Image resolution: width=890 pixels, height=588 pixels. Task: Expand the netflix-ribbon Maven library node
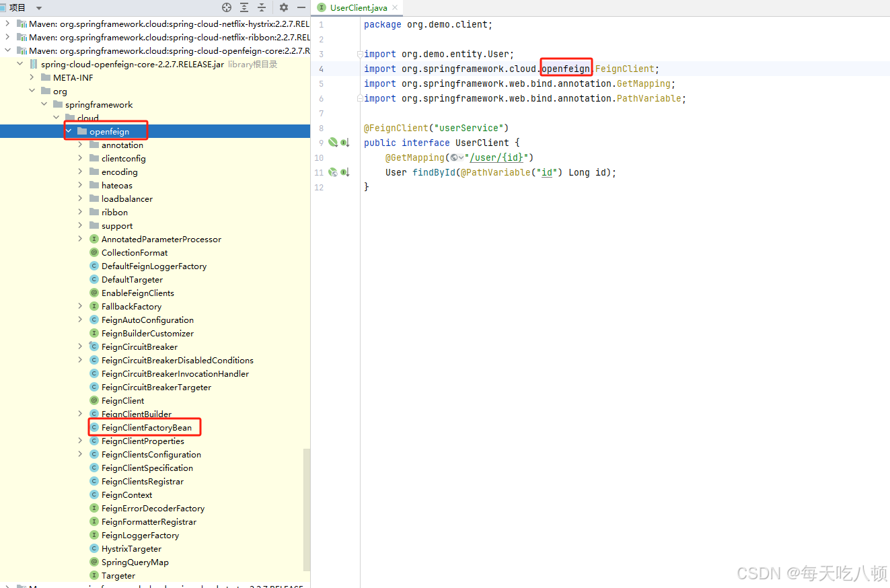pyautogui.click(x=7, y=37)
